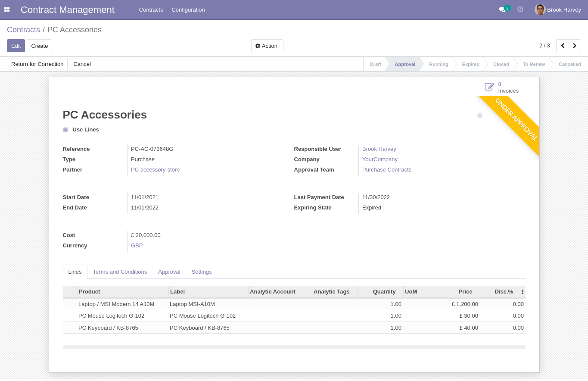Open the table column options menu
Viewport: 588px width, 381px height.
tap(522, 292)
